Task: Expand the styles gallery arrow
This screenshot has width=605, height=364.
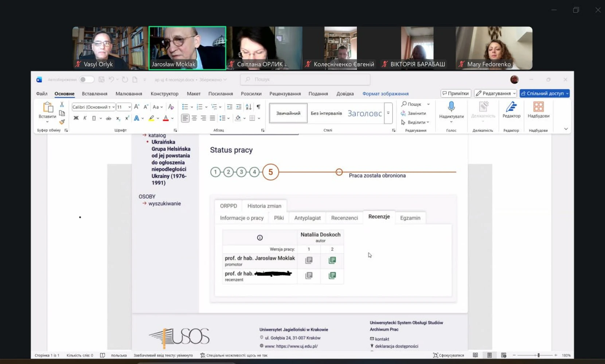Action: pos(388,113)
